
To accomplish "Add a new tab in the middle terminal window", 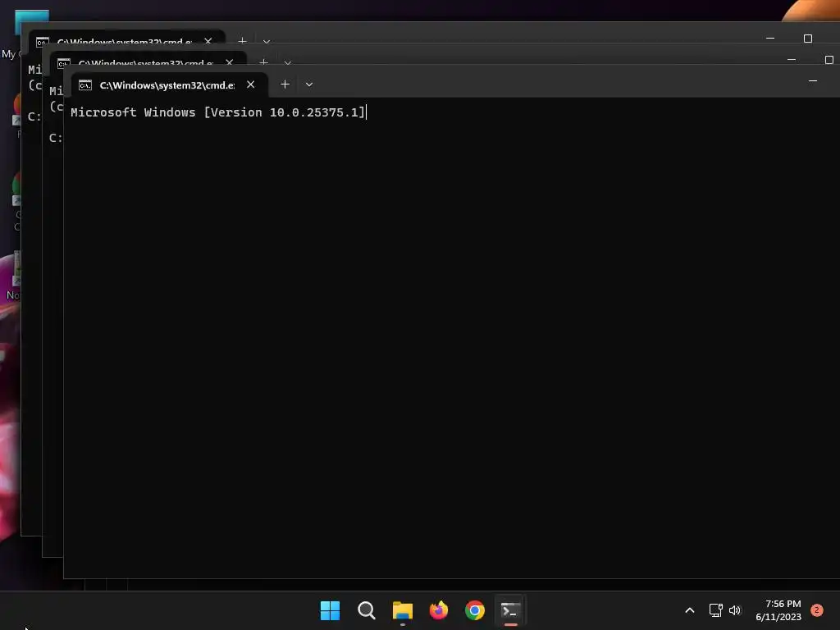I will (263, 62).
